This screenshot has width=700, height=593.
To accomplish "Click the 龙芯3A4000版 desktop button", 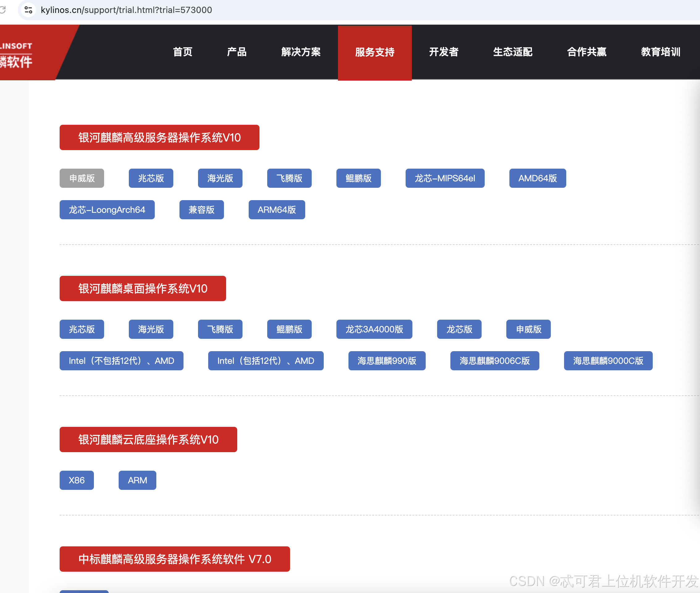I will click(374, 329).
